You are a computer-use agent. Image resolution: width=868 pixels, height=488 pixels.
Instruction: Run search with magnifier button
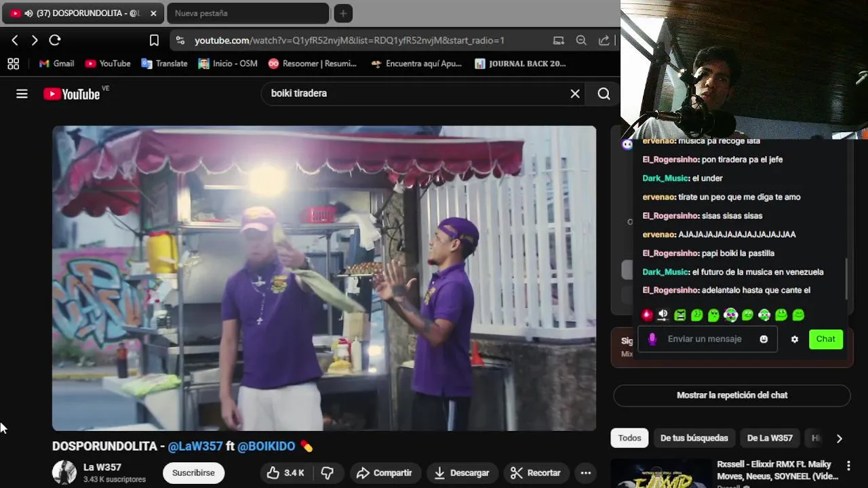pos(604,94)
